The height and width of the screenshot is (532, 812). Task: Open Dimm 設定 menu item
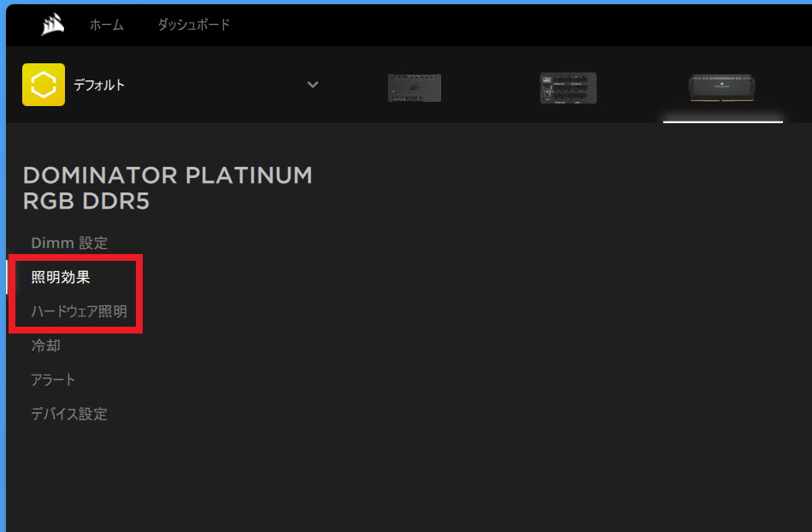pos(69,243)
